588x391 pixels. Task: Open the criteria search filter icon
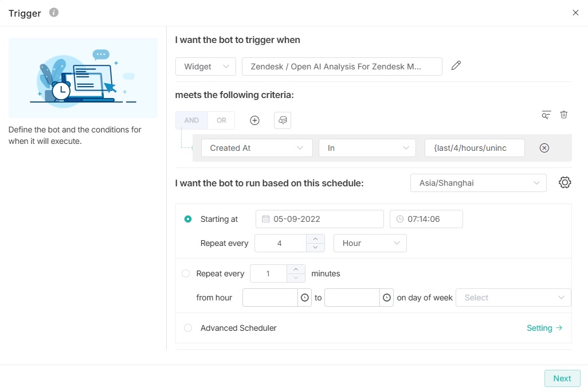(546, 115)
